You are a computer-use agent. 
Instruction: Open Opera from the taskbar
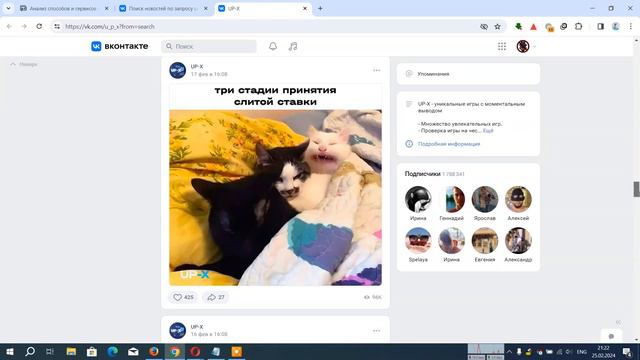195,351
